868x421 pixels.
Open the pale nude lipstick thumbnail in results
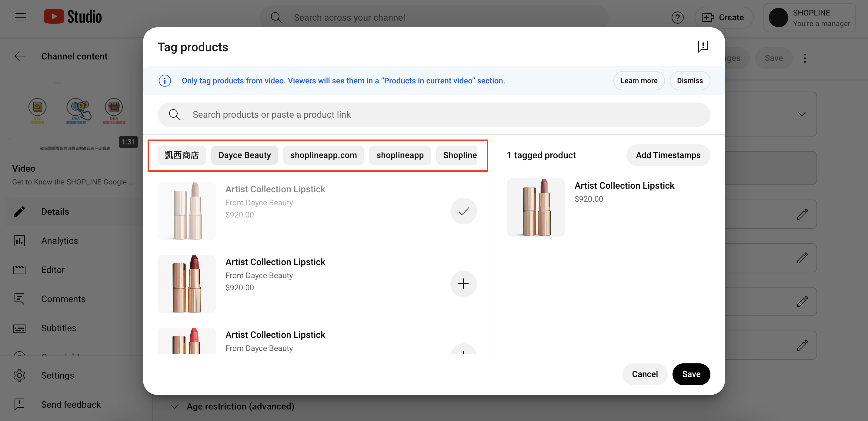click(186, 211)
